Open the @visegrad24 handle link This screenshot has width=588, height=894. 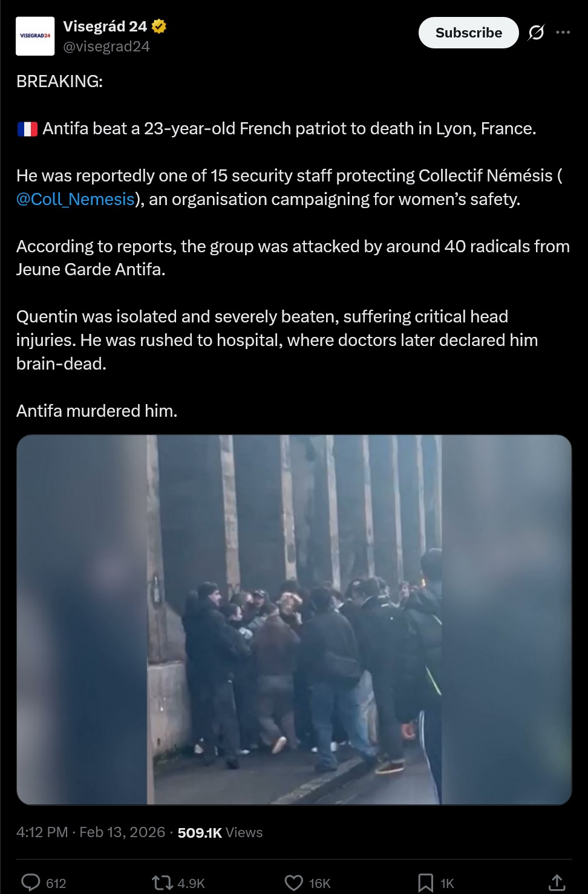tap(106, 47)
